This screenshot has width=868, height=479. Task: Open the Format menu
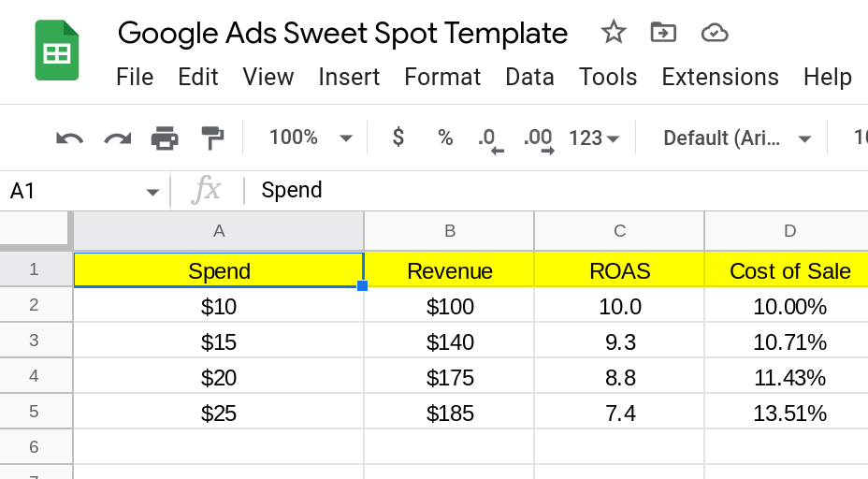pos(442,77)
